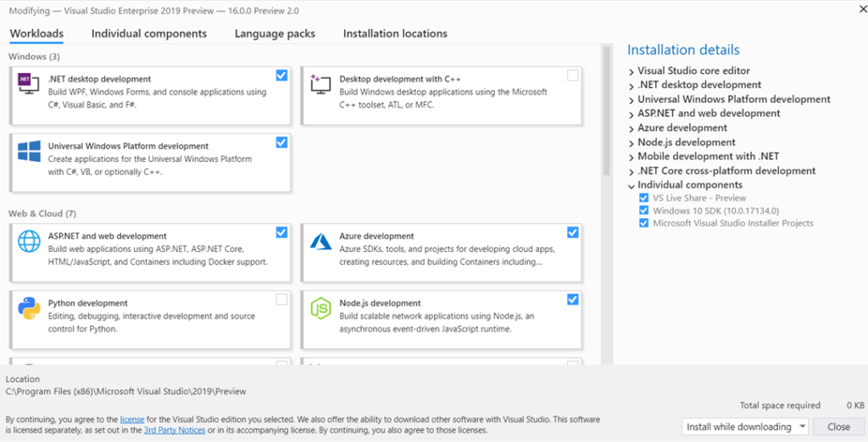868x442 pixels.
Task: Click the Desktop development with C++ icon
Action: click(x=320, y=84)
